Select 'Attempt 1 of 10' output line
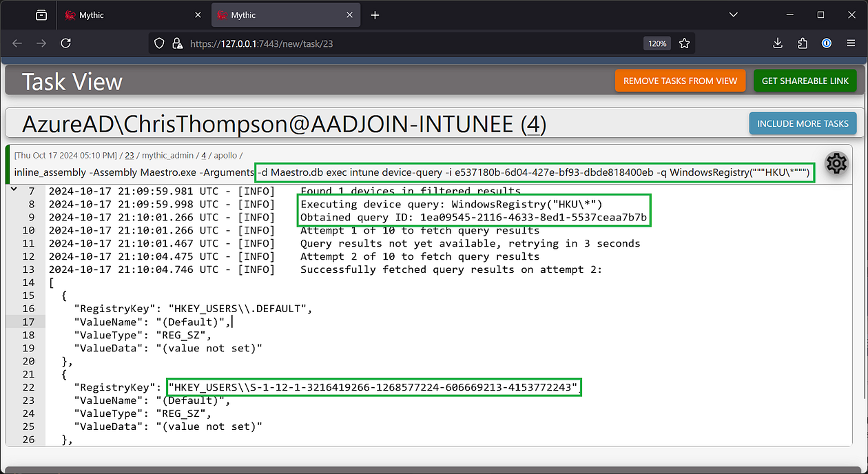This screenshot has height=474, width=868. 420,230
